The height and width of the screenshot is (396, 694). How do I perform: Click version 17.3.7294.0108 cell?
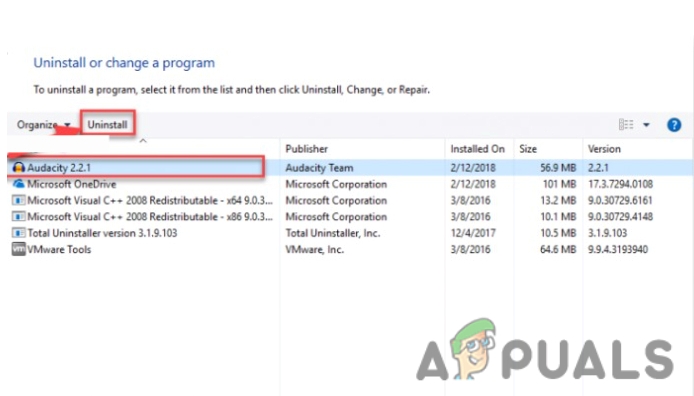[620, 184]
